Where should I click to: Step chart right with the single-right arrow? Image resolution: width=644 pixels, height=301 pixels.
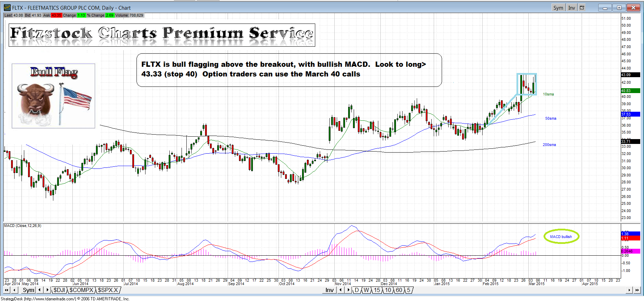[x=629, y=290]
